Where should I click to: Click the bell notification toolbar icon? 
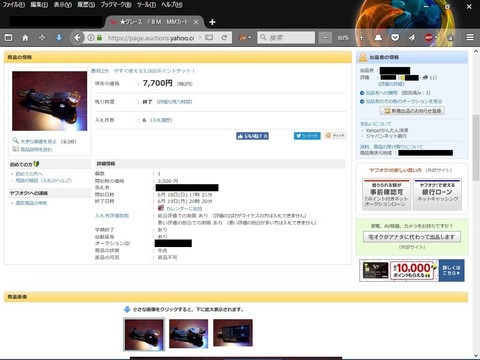[x=378, y=38]
